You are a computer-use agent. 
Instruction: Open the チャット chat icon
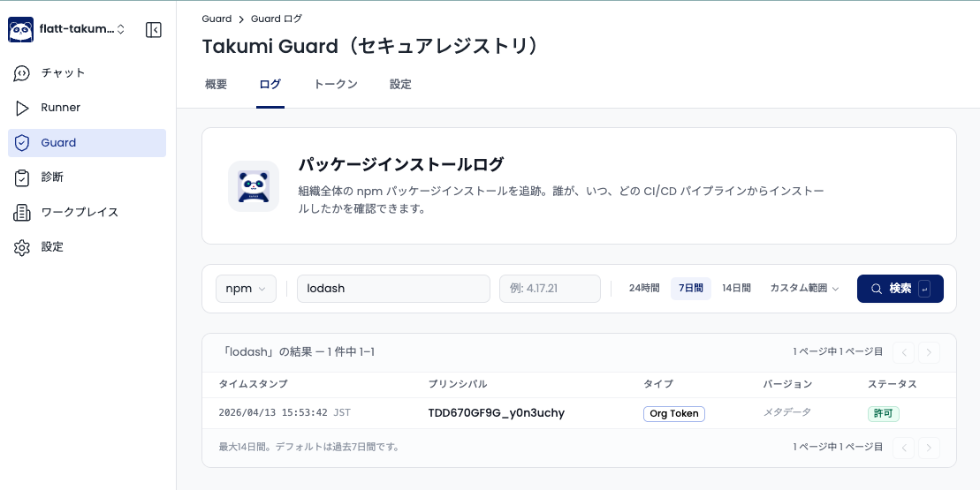pyautogui.click(x=22, y=73)
